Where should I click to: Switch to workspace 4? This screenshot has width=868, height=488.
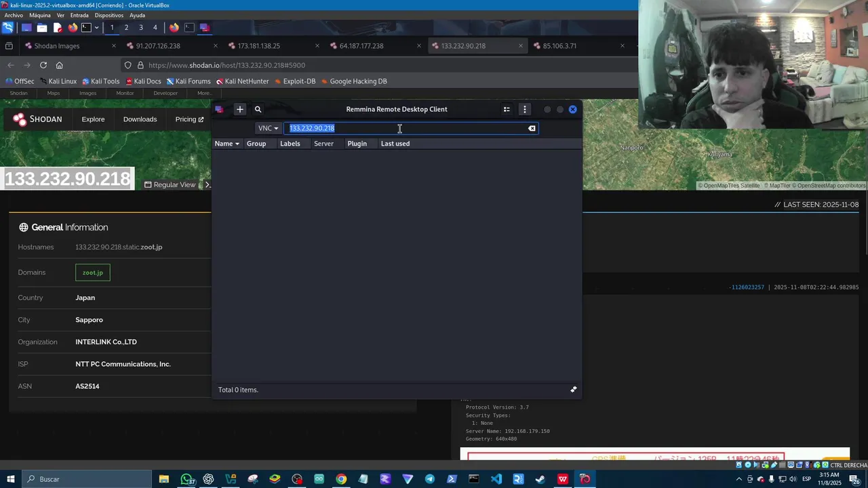[155, 28]
